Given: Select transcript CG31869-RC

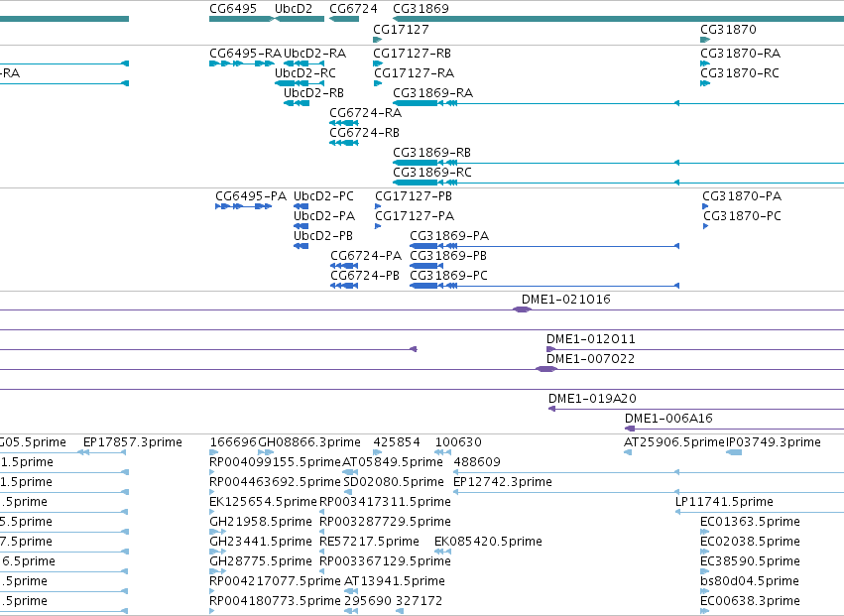Looking at the screenshot, I should pos(432,173).
